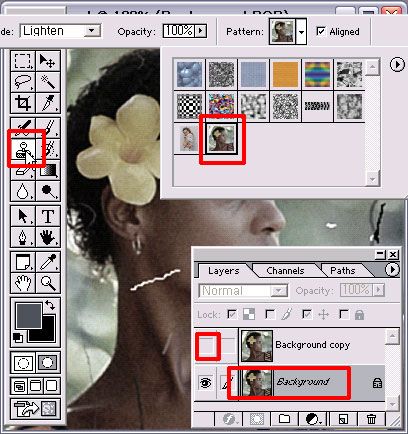This screenshot has height=434, width=408.
Task: Choose the woman with flower pattern
Action: pos(222,138)
